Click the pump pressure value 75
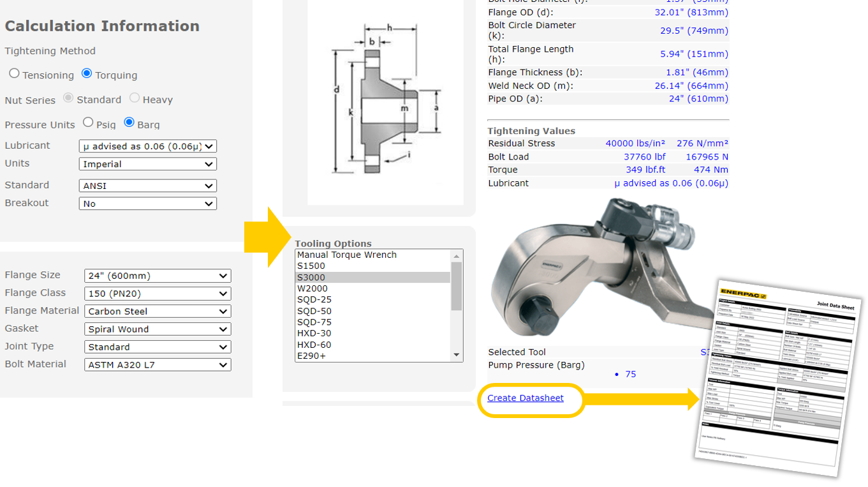This screenshot has height=487, width=868. (629, 374)
